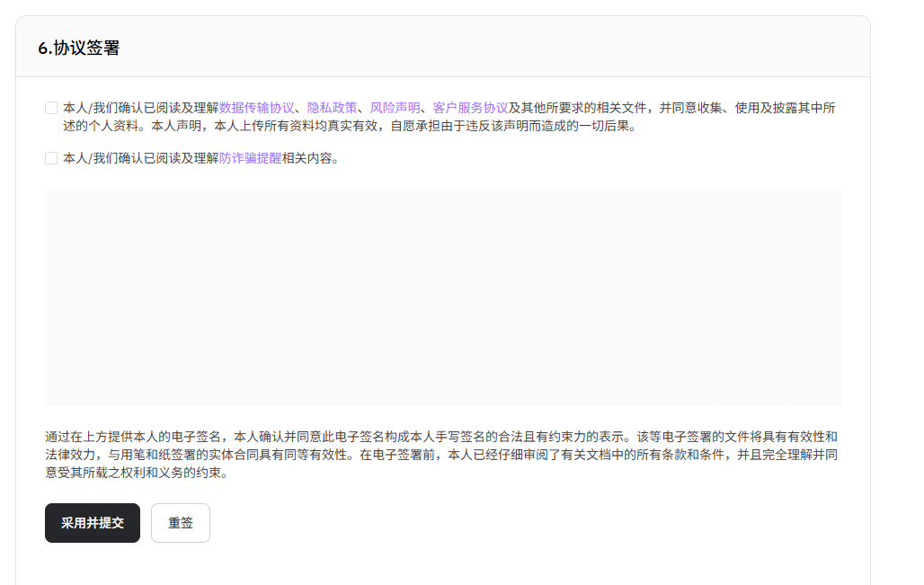Click 重签 to redo the signature

[181, 523]
